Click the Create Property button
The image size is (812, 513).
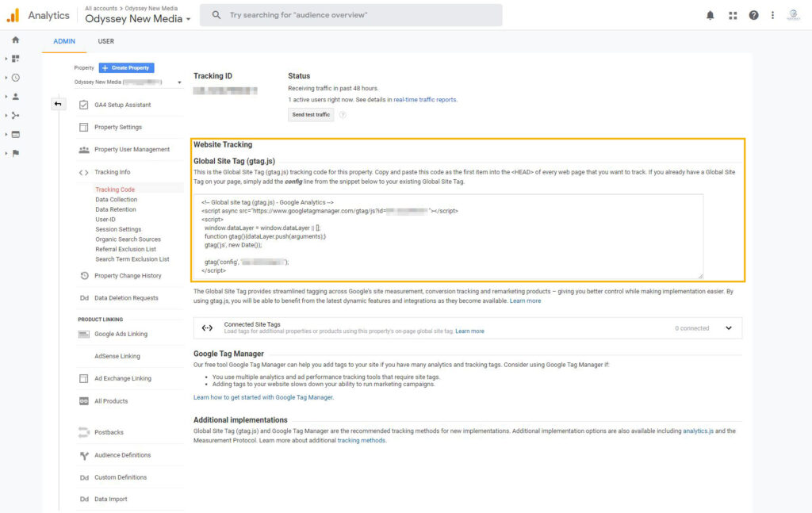tap(127, 68)
